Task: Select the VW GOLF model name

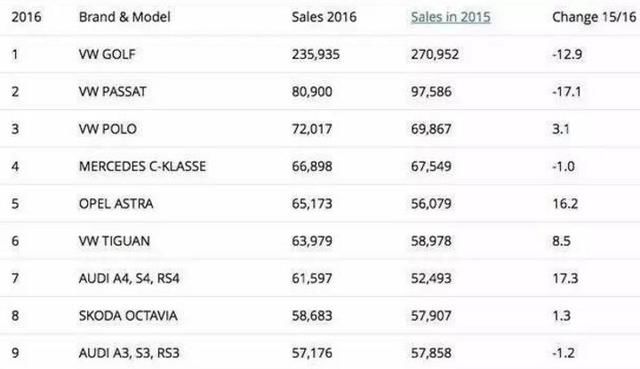Action: click(107, 54)
